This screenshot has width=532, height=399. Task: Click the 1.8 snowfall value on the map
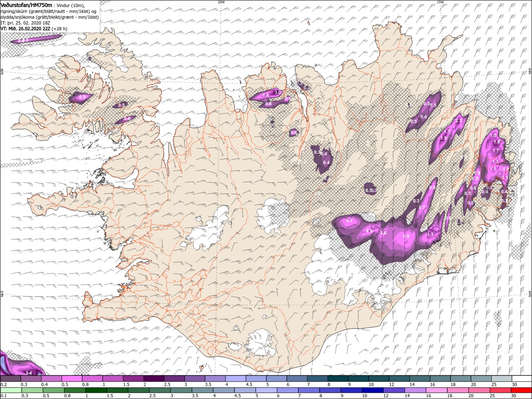[x=496, y=142]
